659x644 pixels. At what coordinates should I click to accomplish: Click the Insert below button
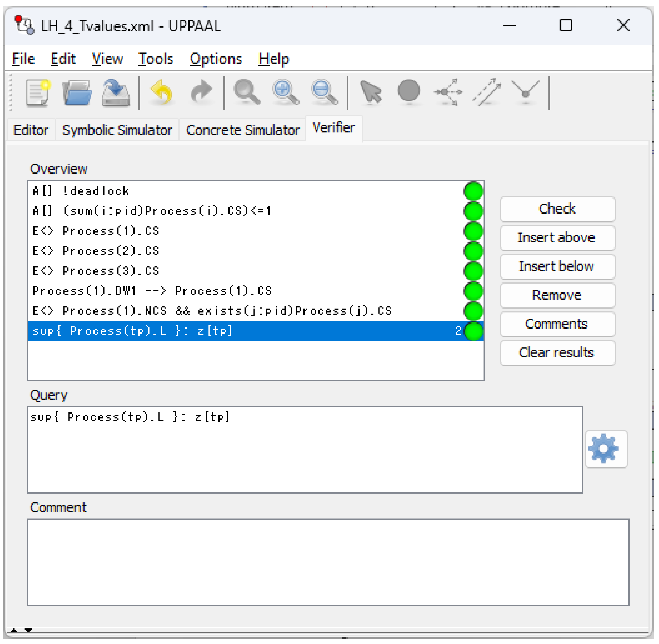[557, 267]
